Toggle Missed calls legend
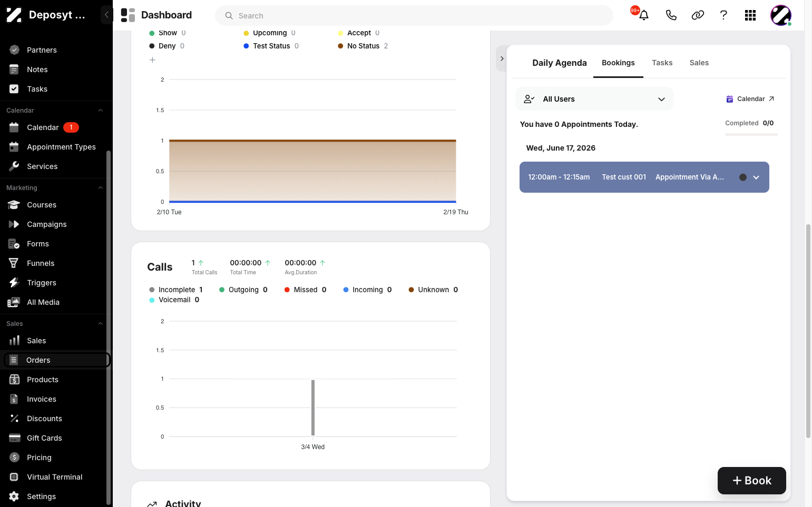 click(305, 290)
